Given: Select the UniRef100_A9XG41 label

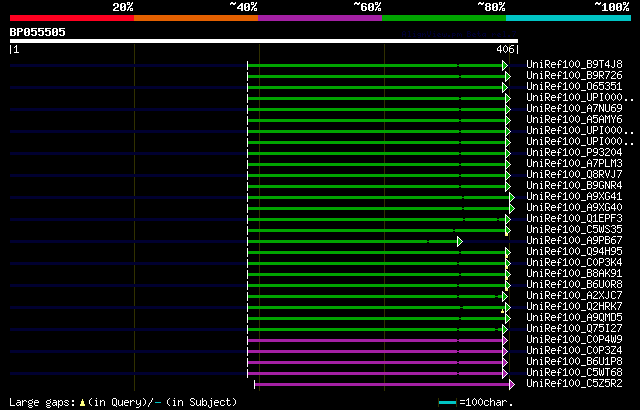Looking at the screenshot, I should tap(574, 196).
